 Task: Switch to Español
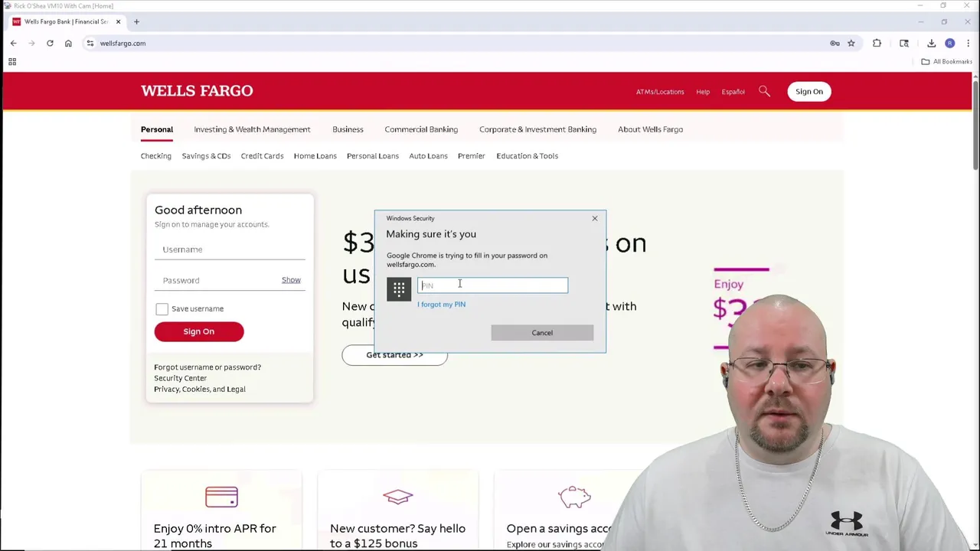[x=733, y=92]
